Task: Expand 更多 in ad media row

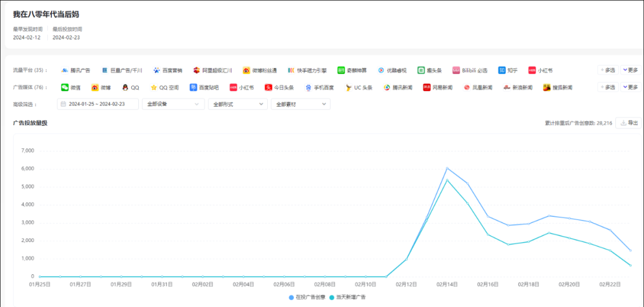Action: [x=631, y=88]
